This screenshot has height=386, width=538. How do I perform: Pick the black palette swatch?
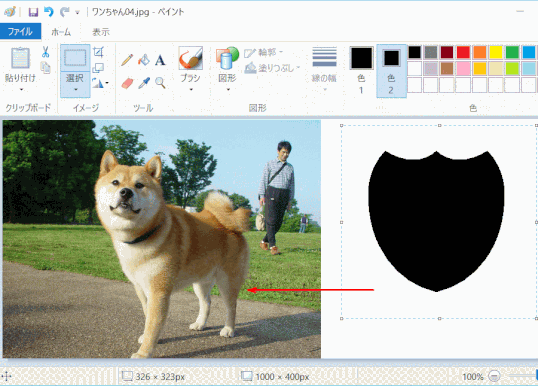[414, 52]
